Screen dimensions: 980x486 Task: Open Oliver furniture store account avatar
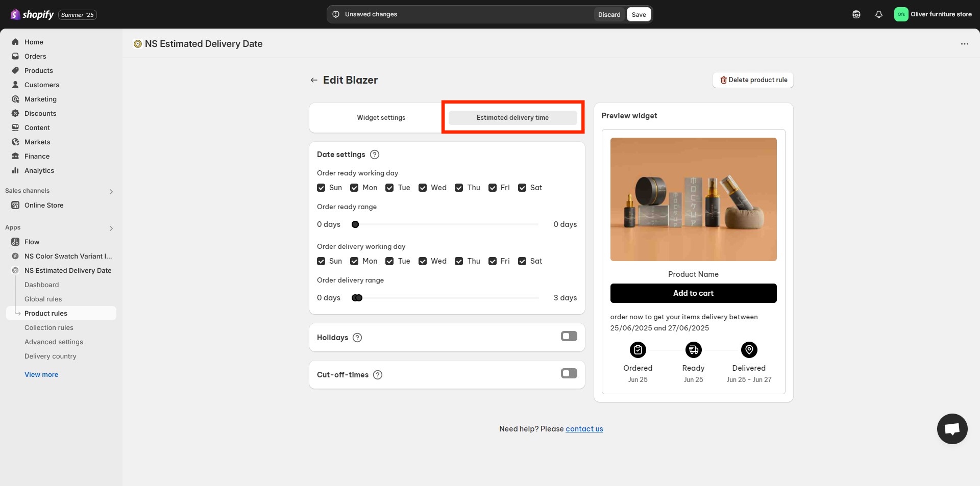coord(901,14)
